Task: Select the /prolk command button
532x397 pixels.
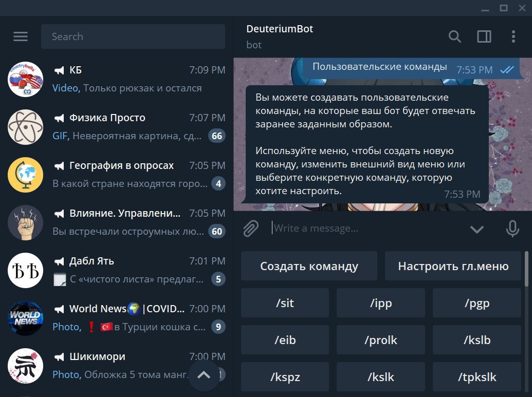Action: tap(381, 339)
